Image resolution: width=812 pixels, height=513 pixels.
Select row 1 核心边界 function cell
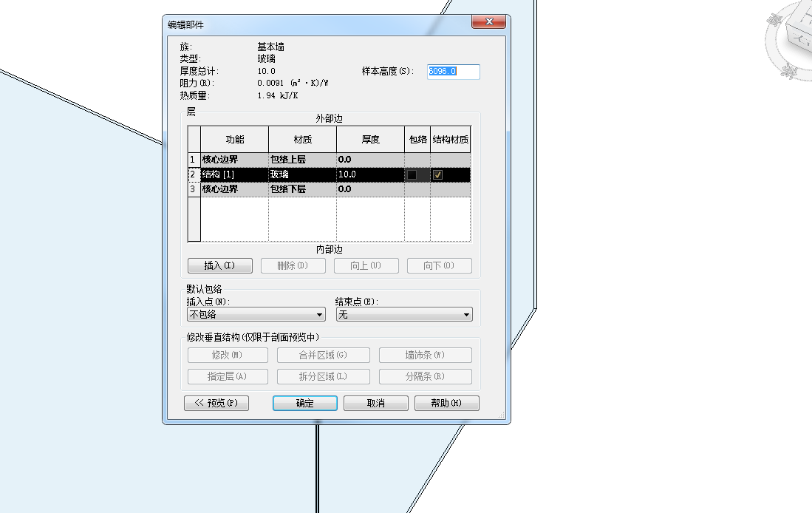235,160
